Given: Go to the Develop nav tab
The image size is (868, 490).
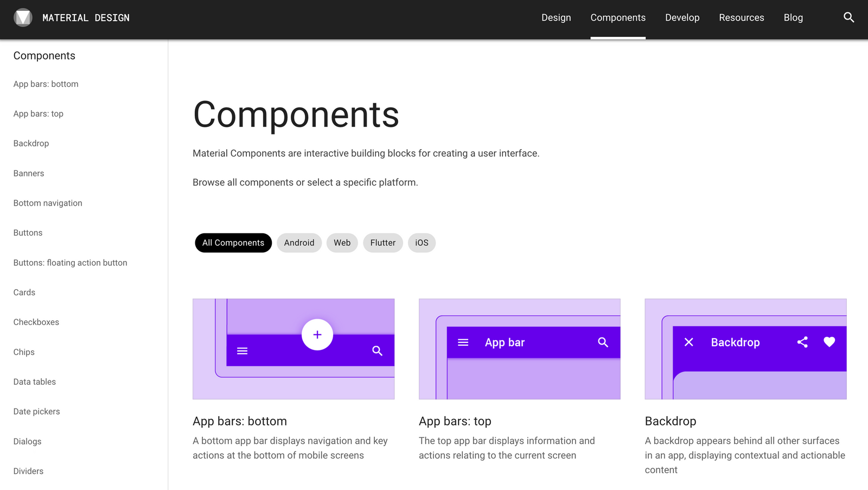Looking at the screenshot, I should [682, 17].
